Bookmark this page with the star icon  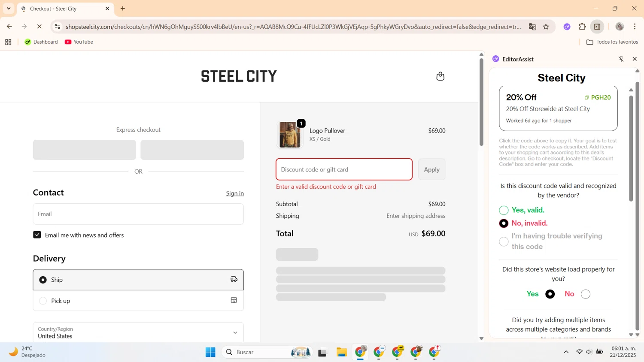pos(546,27)
